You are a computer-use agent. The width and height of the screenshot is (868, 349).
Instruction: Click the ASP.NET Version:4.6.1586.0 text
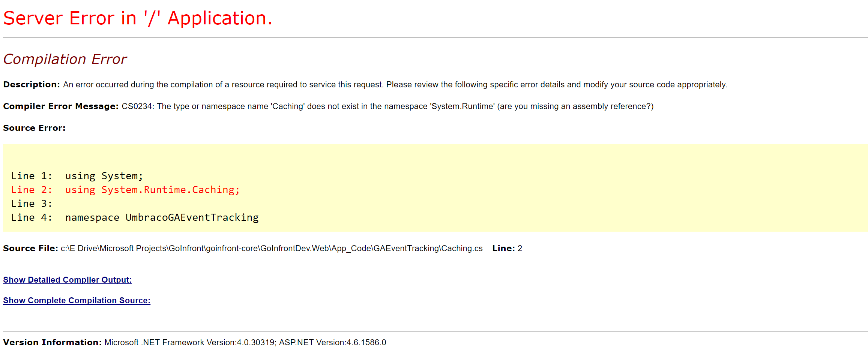pos(332,343)
